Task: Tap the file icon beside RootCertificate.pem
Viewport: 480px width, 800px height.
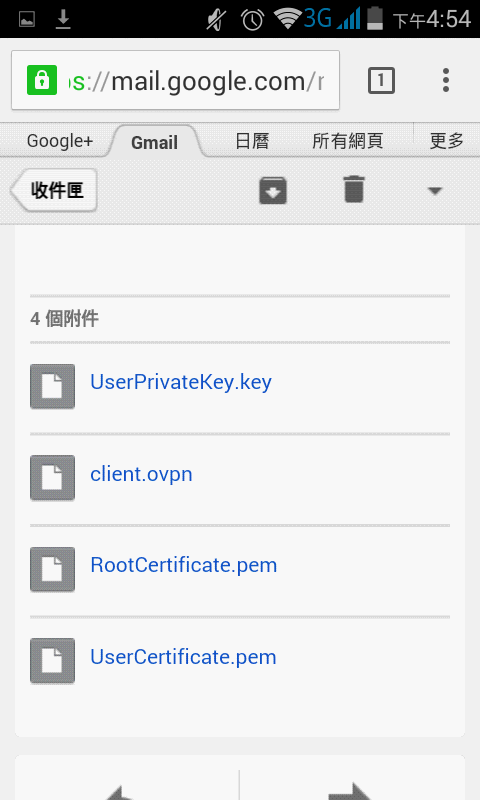Action: tap(53, 569)
